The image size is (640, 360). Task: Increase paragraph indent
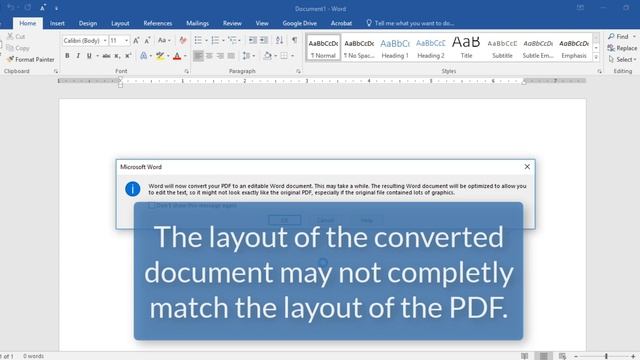(264, 40)
